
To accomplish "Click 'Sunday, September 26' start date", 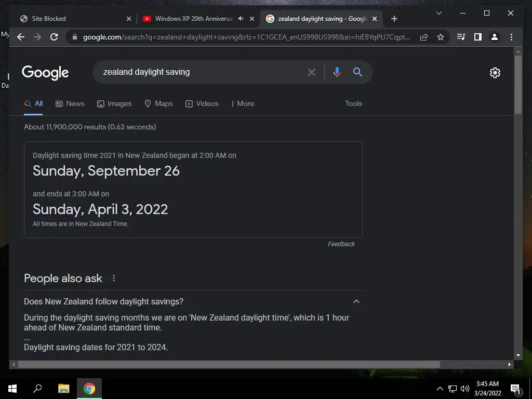I will point(106,170).
